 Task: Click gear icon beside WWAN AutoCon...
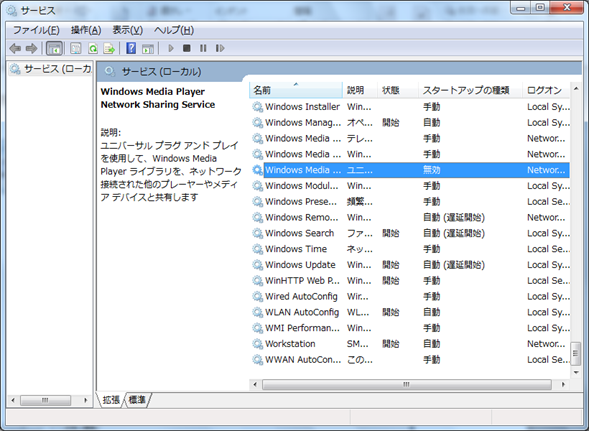point(257,359)
